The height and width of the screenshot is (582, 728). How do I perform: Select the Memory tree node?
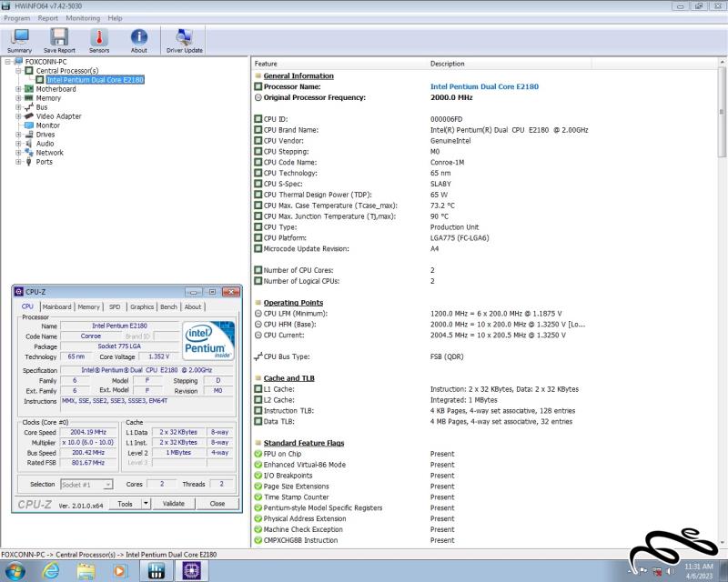pyautogui.click(x=48, y=98)
